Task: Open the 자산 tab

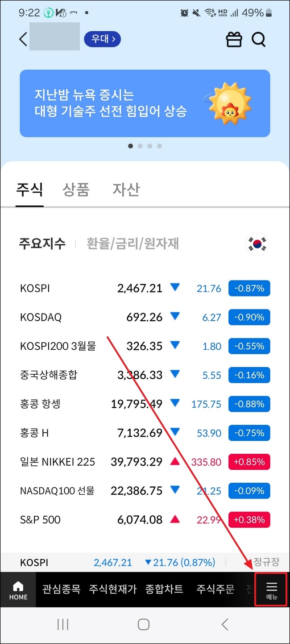Action: [125, 189]
